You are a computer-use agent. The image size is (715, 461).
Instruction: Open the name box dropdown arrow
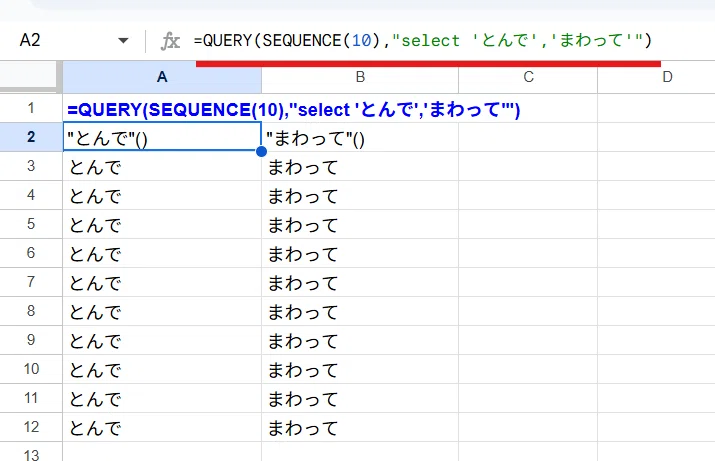tap(123, 41)
